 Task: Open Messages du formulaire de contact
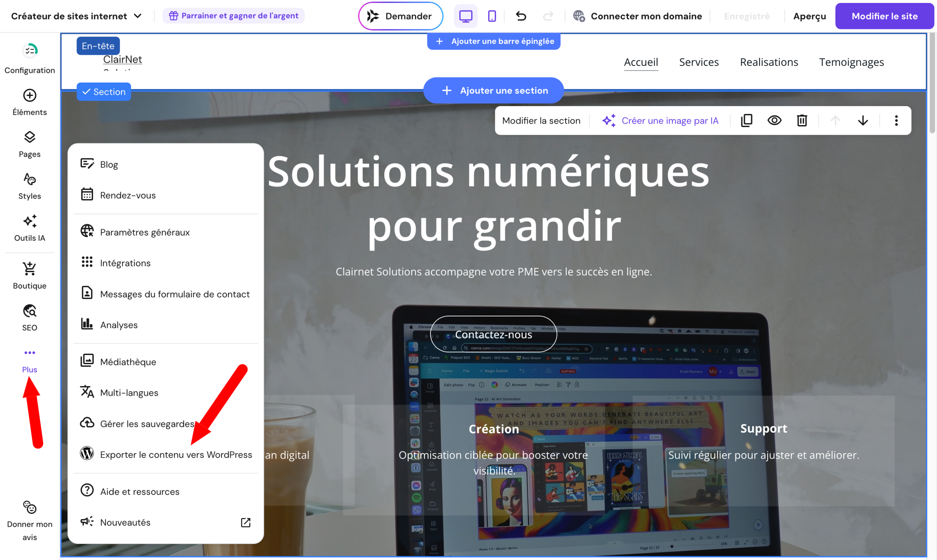[165, 294]
